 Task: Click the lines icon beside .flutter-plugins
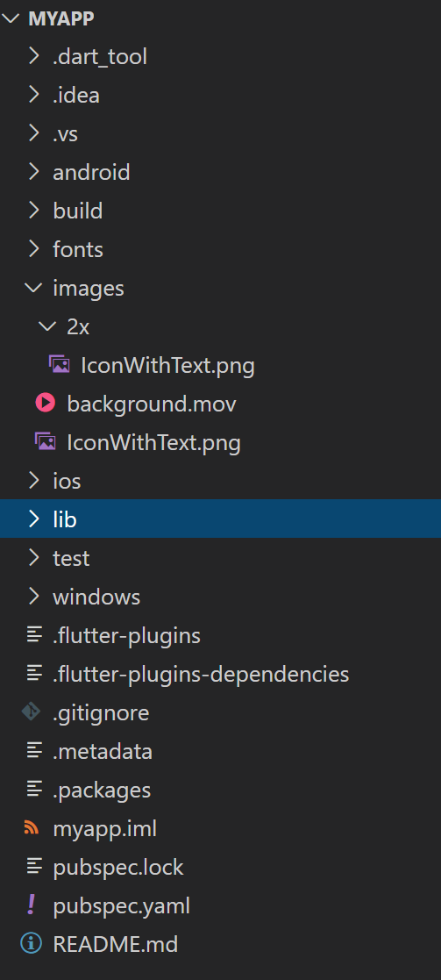click(x=34, y=635)
